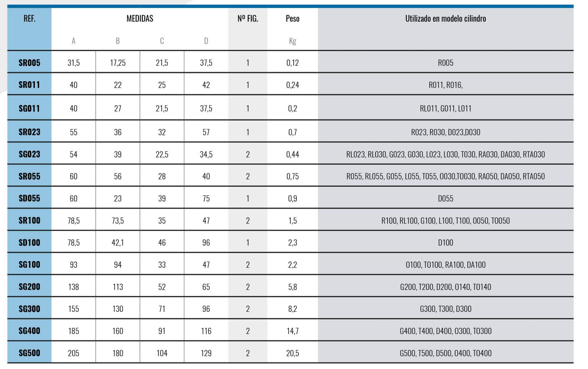This screenshot has height=369, width=588.
Task: Click the Peso column header
Action: pyautogui.click(x=292, y=19)
